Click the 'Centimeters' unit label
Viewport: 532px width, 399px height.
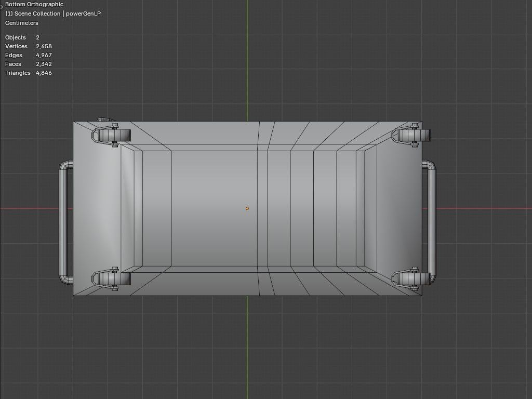22,23
